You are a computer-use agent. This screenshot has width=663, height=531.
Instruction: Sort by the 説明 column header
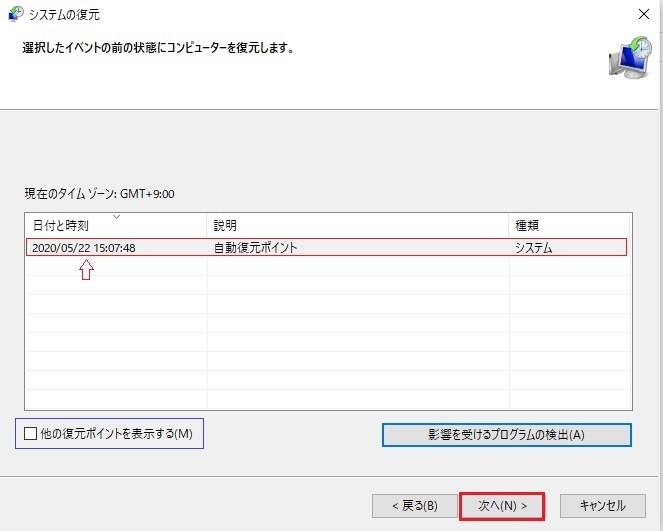[357, 225]
